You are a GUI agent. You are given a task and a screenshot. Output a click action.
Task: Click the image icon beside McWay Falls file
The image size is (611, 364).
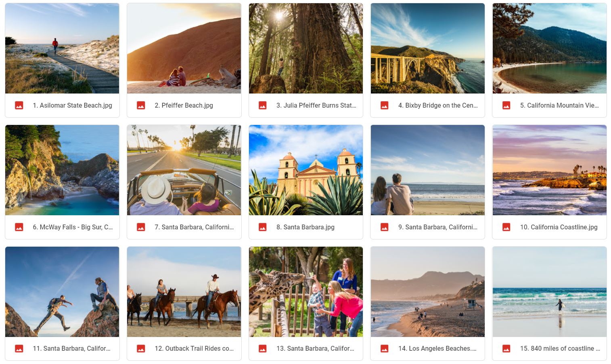click(19, 227)
